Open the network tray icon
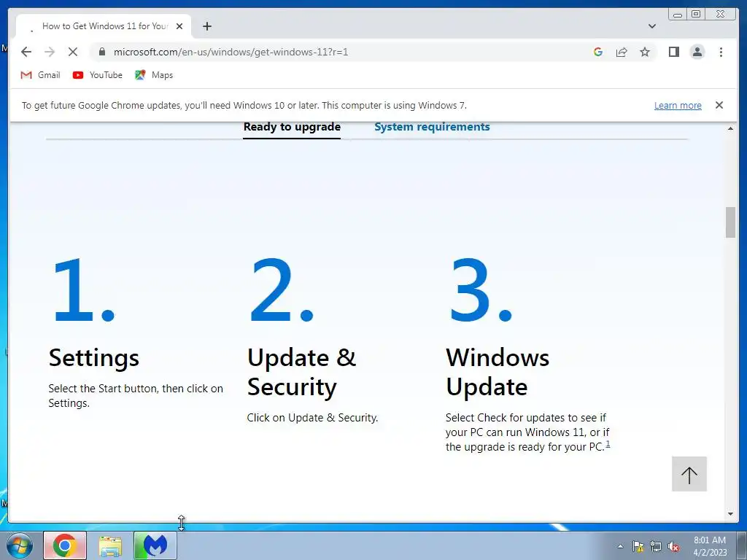 (x=656, y=546)
